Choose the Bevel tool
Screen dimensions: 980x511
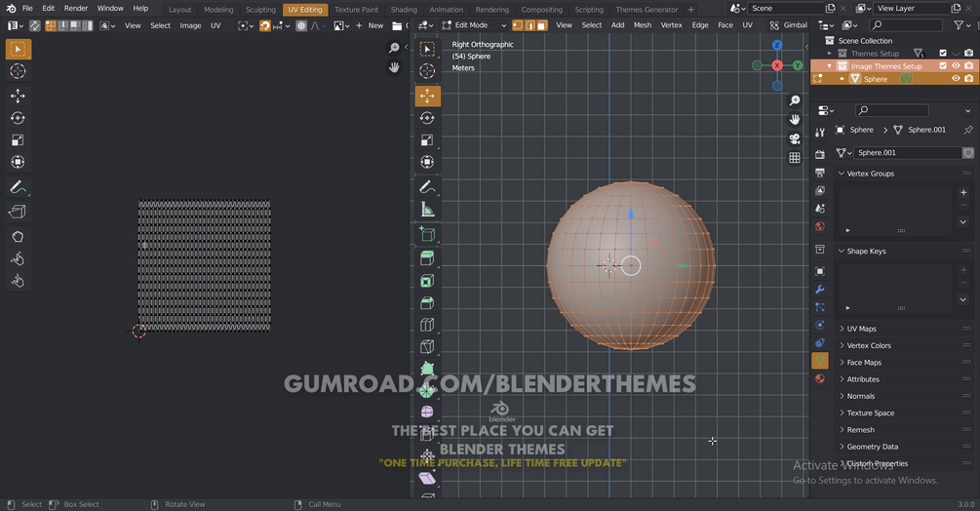[x=427, y=303]
